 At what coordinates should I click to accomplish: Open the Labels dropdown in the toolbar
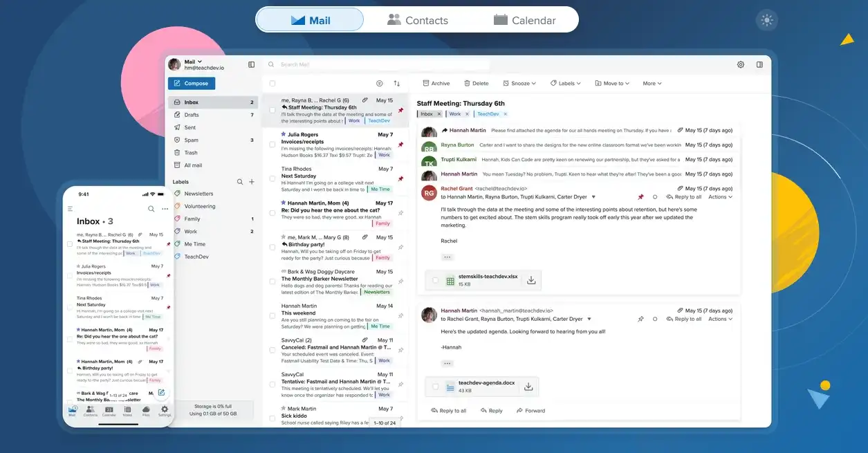click(x=566, y=83)
